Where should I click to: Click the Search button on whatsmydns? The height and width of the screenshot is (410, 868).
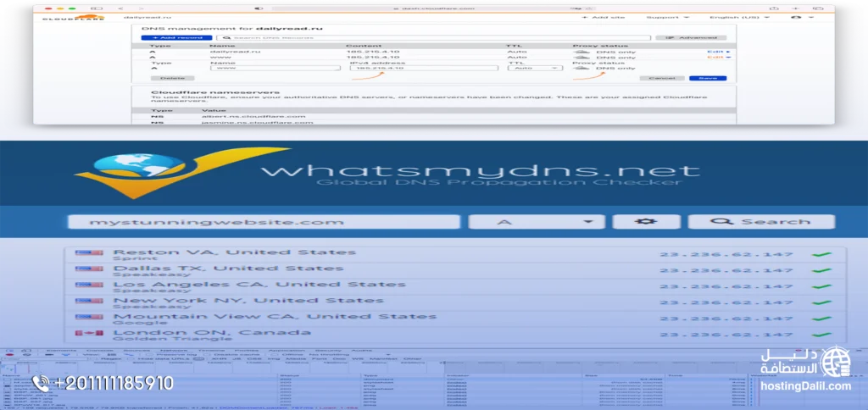[761, 222]
